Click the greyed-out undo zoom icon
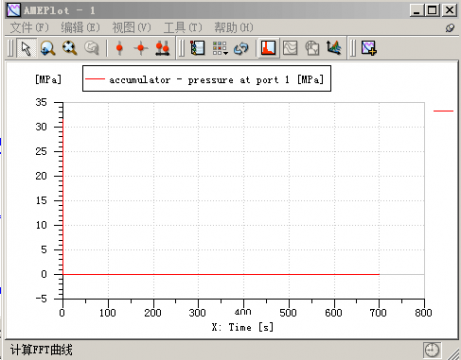The image size is (461, 360). tap(91, 48)
